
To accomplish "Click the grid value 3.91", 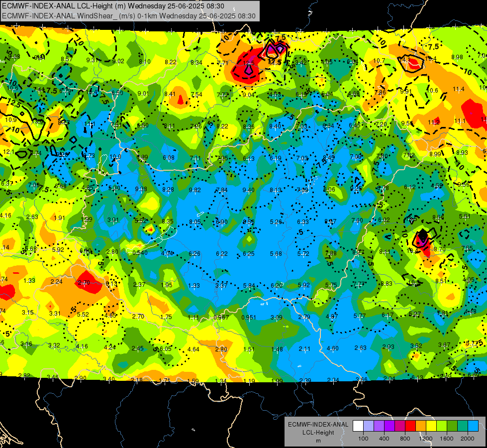I will 113,220.
